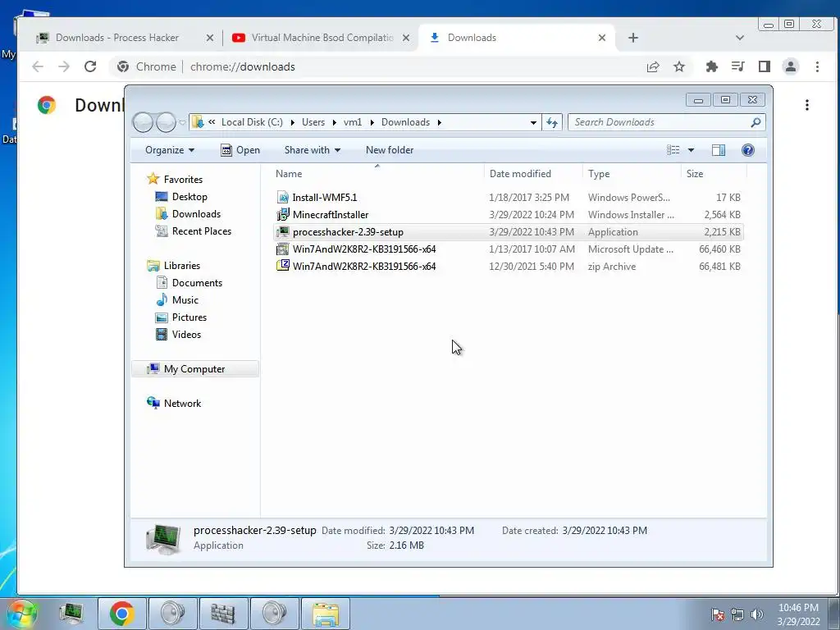Click the Change your view icon
The height and width of the screenshot is (630, 840).
point(673,150)
